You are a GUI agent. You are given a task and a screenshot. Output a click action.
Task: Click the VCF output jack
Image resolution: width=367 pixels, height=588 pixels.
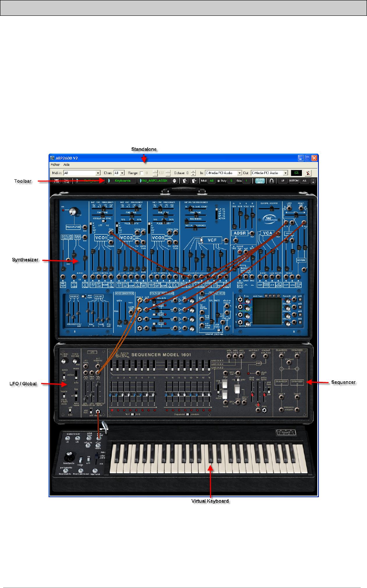point(226,240)
